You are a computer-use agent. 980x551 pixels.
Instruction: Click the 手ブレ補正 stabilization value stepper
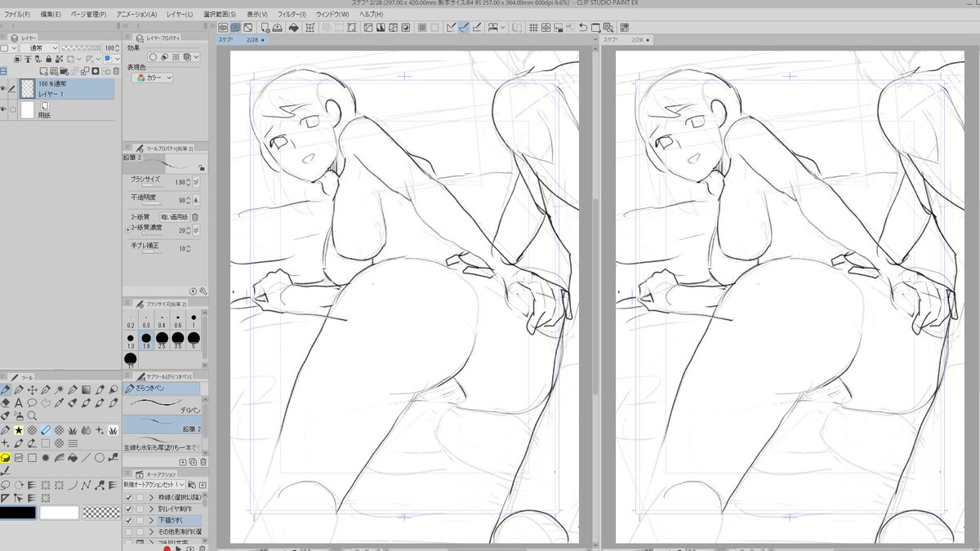[189, 249]
